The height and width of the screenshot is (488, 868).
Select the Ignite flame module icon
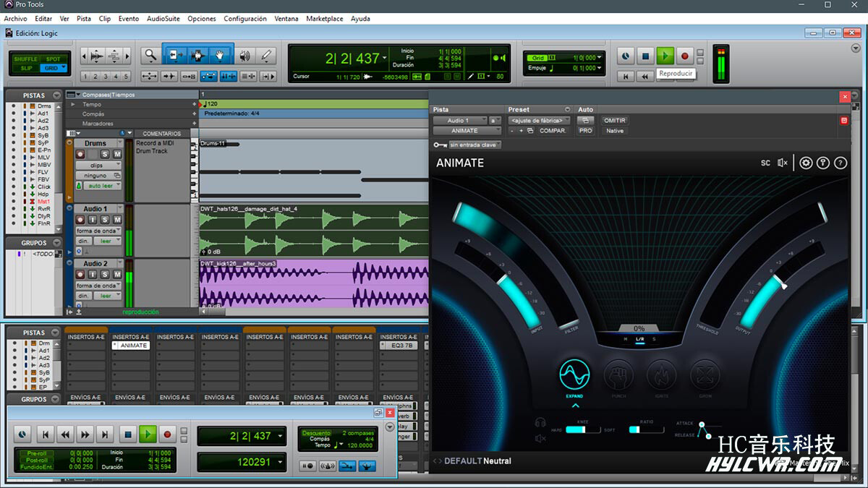click(x=661, y=375)
